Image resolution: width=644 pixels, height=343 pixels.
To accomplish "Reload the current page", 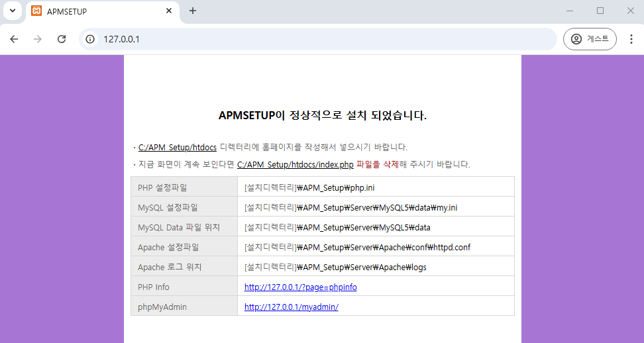I will coord(62,39).
